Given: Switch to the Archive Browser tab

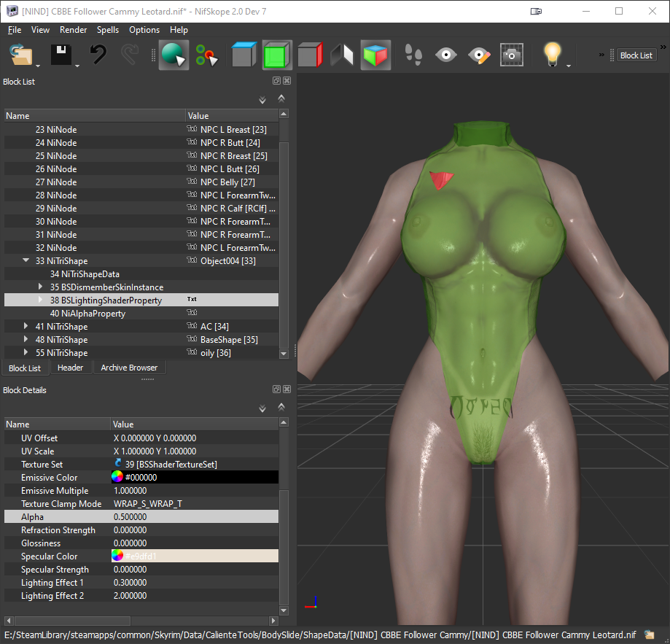Looking at the screenshot, I should (129, 368).
